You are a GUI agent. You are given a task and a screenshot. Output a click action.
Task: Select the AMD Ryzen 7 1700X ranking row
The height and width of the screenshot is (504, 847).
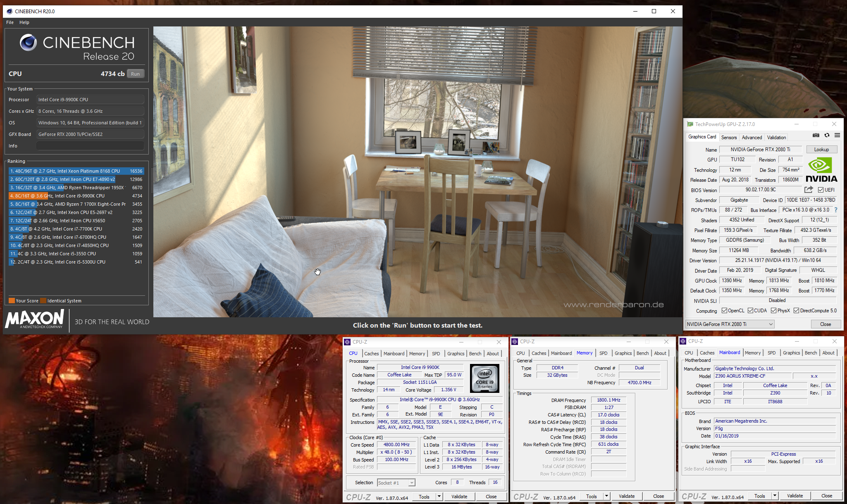76,204
